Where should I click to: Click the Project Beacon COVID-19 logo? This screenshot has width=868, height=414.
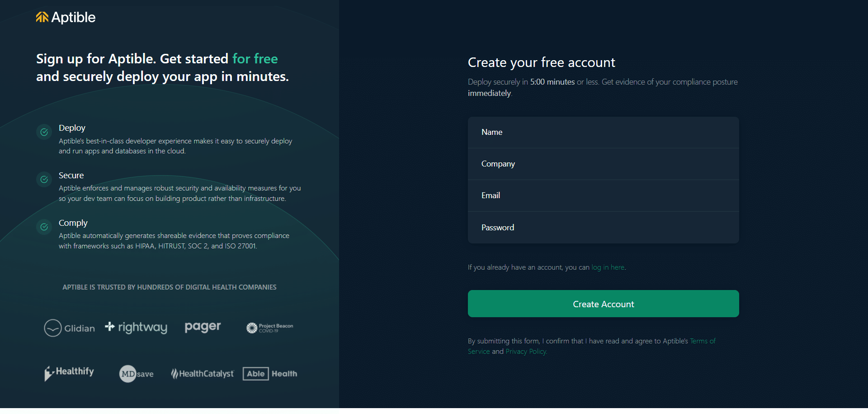(270, 328)
